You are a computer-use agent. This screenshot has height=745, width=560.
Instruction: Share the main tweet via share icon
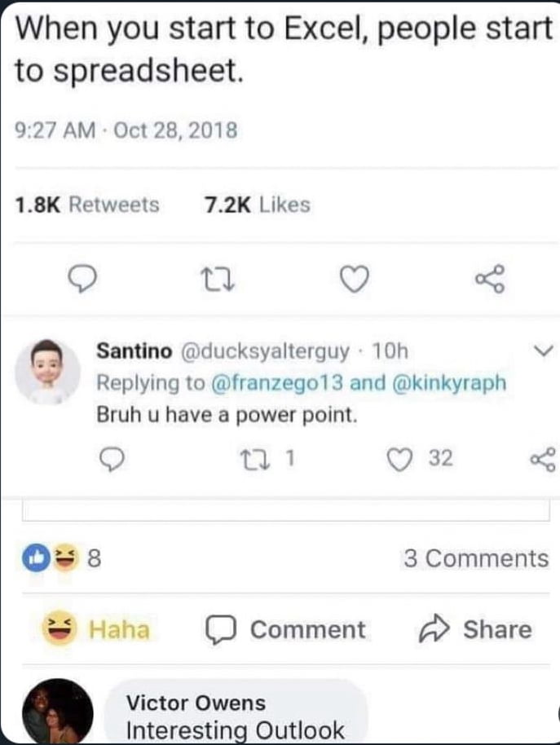tap(489, 280)
